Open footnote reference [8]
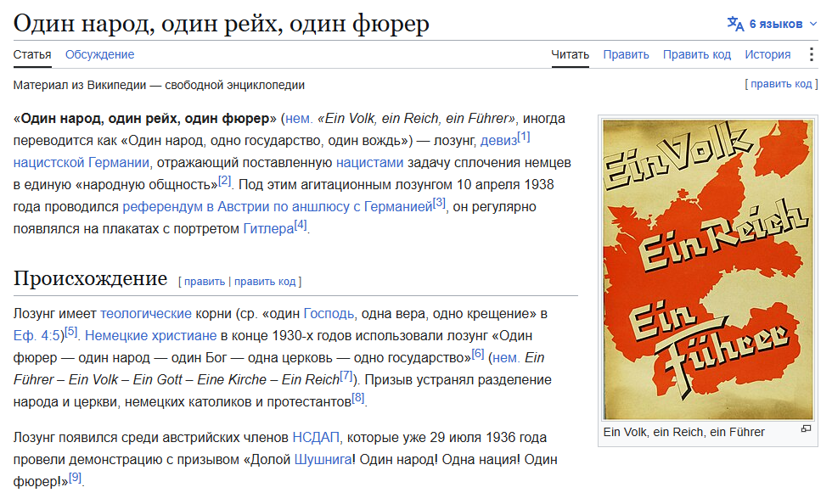 358,398
